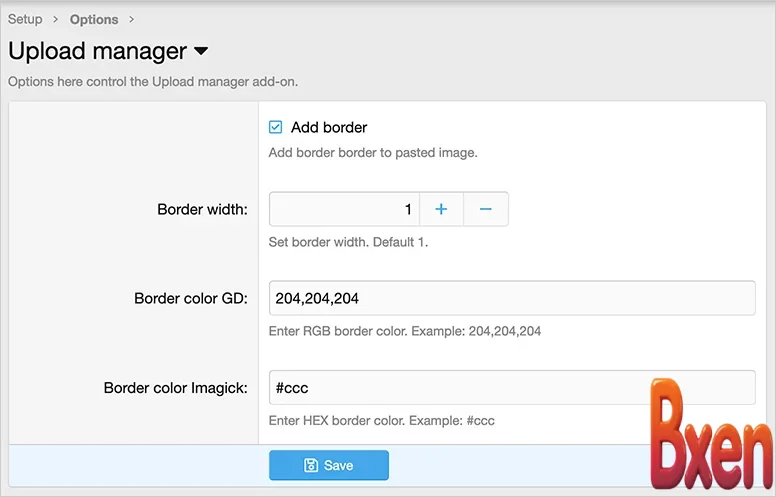
Task: Click 'Enter RGB border color' hint text
Action: coord(405,331)
